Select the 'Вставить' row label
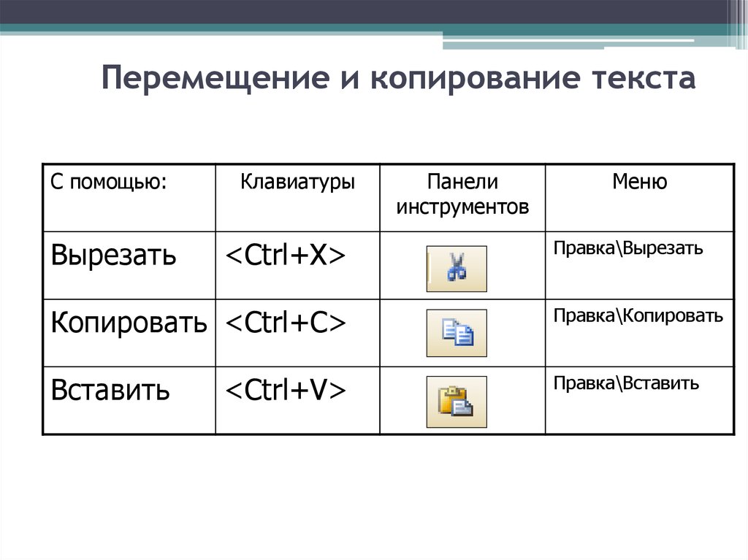748x560 pixels. tap(110, 390)
